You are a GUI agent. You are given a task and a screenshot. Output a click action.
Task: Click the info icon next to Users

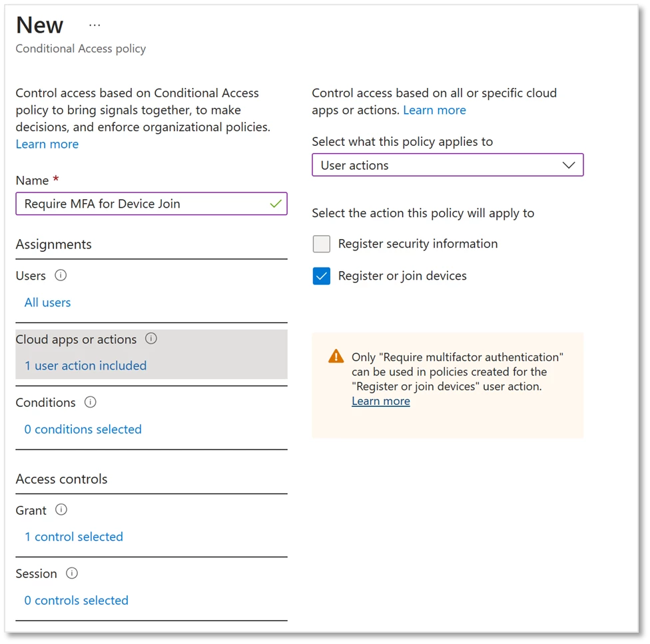(x=60, y=275)
